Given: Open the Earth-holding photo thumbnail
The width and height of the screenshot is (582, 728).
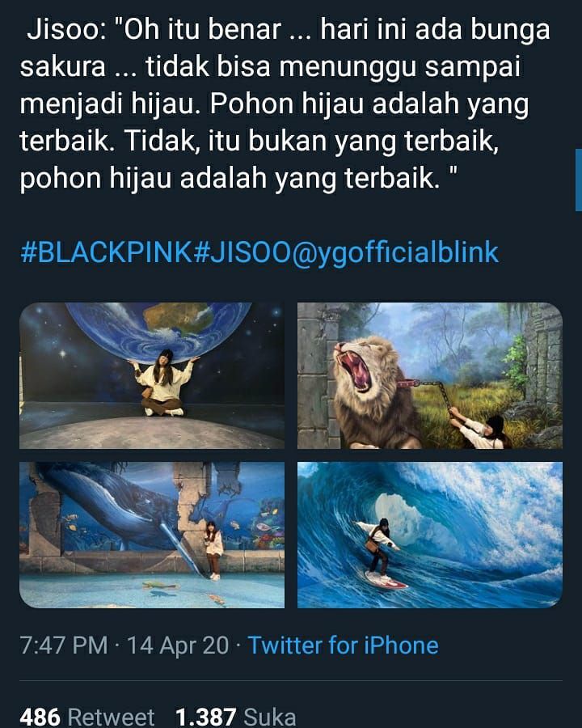Looking at the screenshot, I should point(152,375).
